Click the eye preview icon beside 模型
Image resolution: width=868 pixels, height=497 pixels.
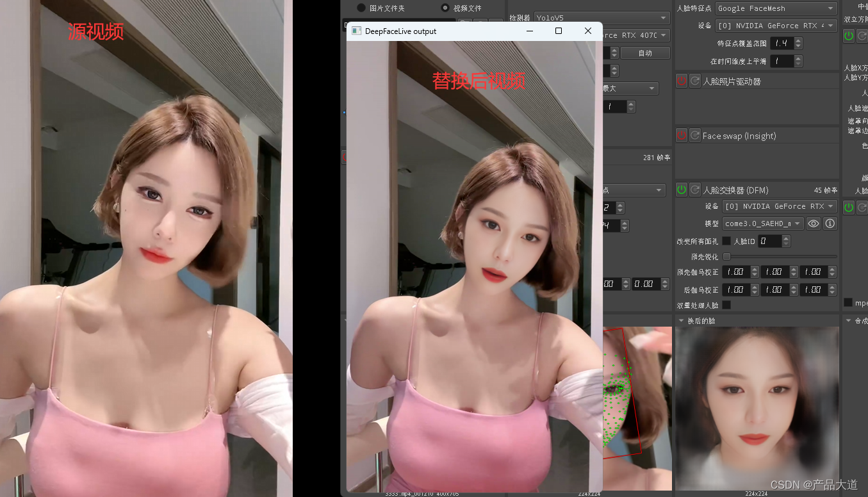pyautogui.click(x=814, y=224)
